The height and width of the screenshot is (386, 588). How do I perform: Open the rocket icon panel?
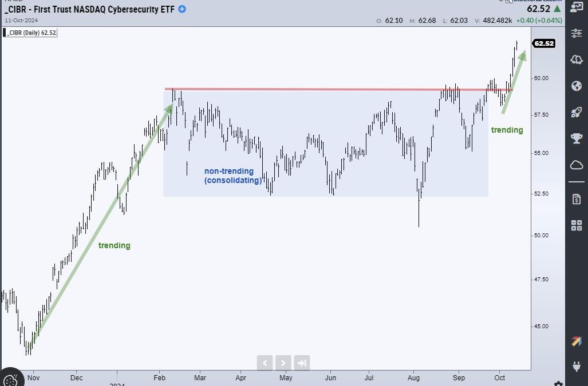tap(577, 112)
